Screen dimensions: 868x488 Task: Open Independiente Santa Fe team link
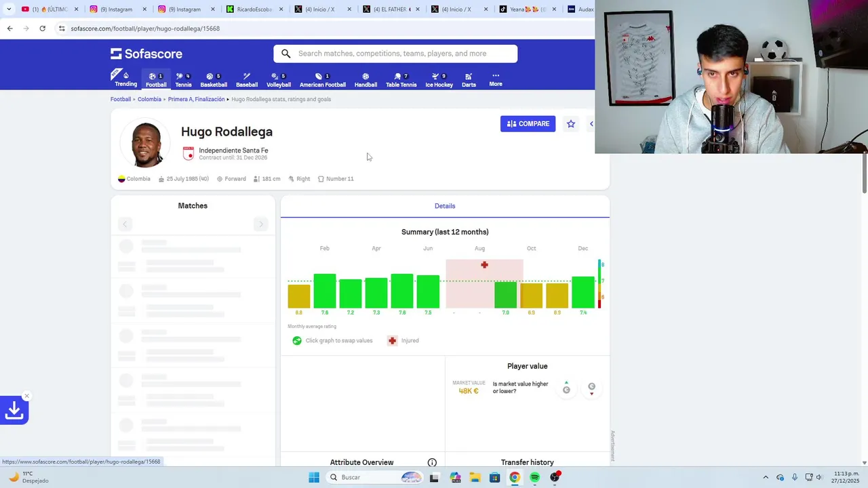pos(233,150)
